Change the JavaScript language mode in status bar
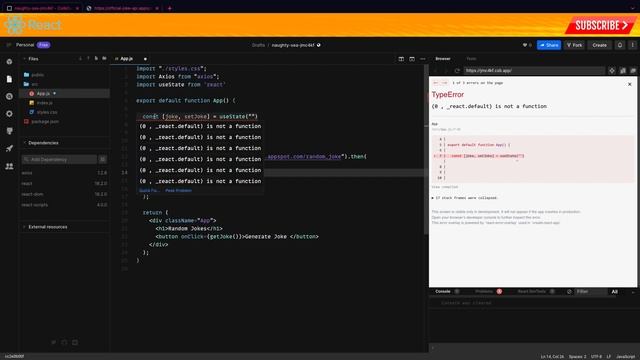The height and width of the screenshot is (360, 640). tap(625, 357)
